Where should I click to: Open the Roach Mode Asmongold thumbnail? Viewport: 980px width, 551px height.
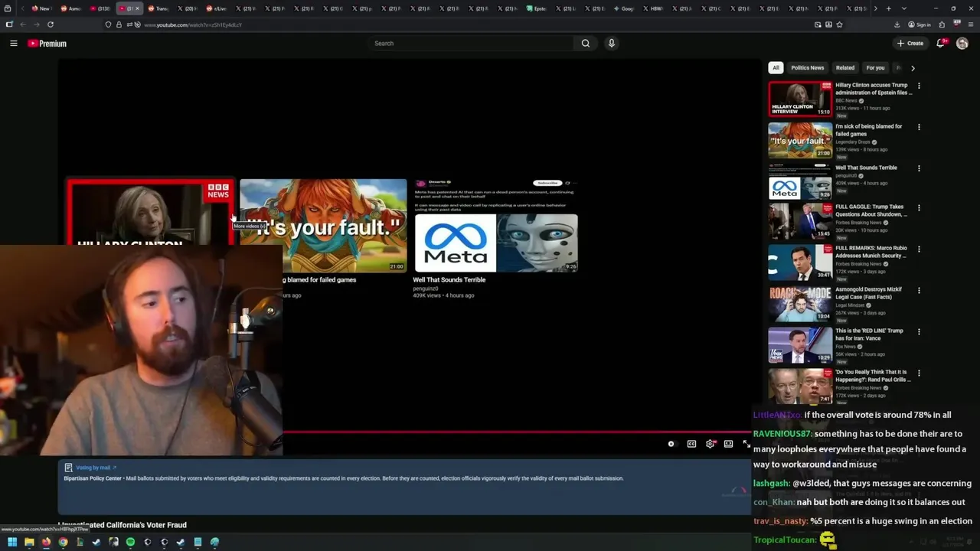[x=800, y=304]
